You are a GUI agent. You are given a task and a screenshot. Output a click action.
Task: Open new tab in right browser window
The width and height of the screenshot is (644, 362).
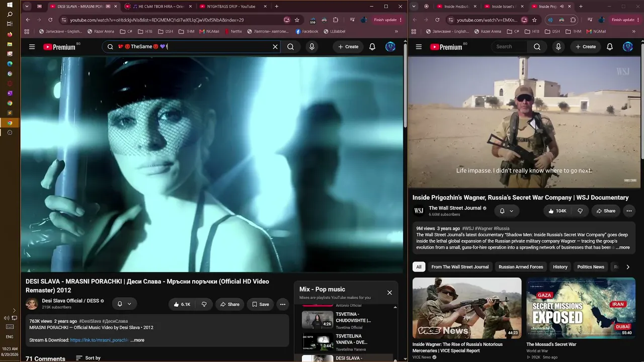(581, 7)
